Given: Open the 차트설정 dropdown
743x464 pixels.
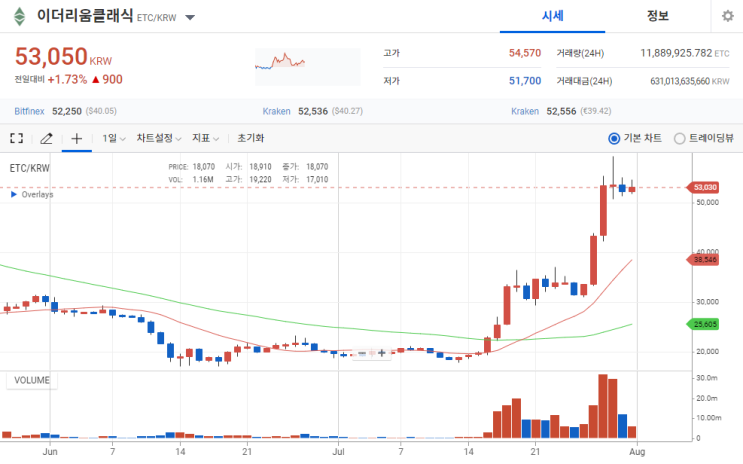Looking at the screenshot, I should tap(159, 138).
